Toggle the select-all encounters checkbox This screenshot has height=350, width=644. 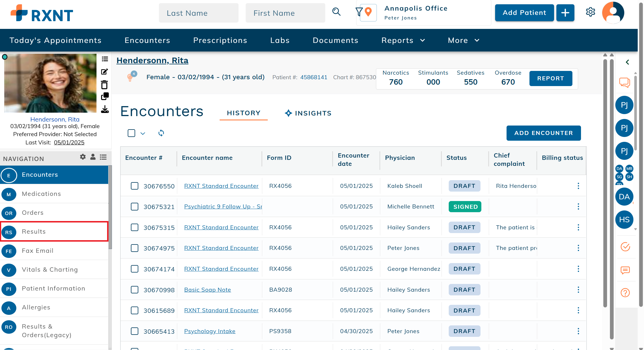tap(131, 133)
